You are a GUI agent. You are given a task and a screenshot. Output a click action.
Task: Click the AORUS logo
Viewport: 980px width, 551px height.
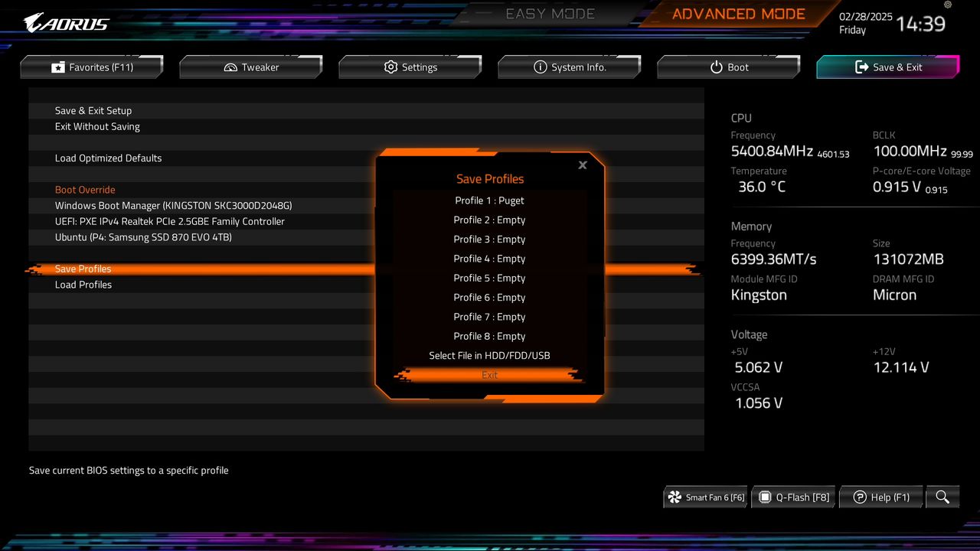coord(67,23)
